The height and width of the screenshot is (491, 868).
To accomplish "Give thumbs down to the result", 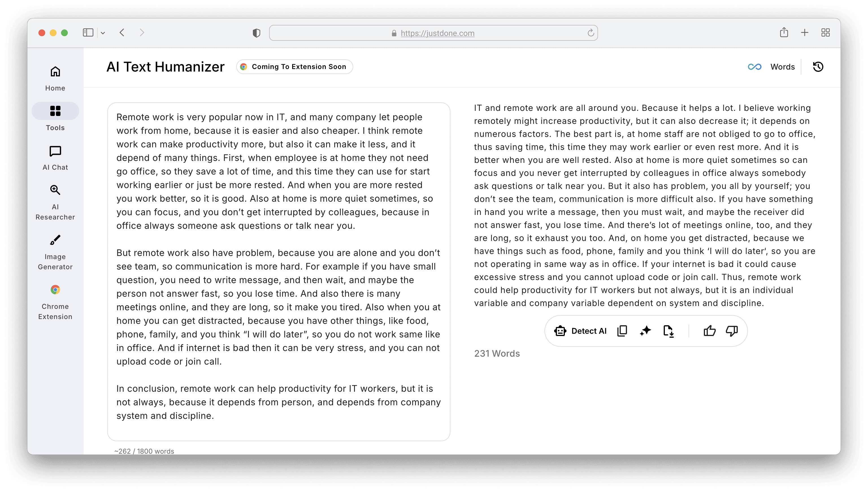I will (732, 331).
